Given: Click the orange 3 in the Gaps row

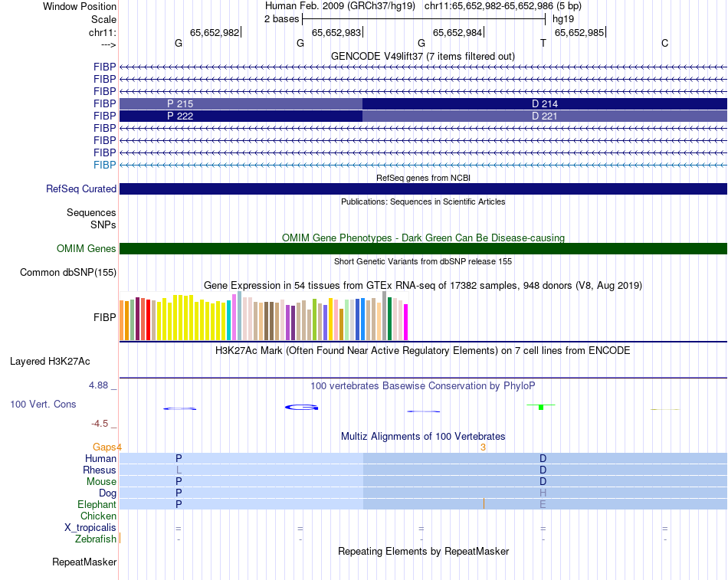Looking at the screenshot, I should pos(483,447).
